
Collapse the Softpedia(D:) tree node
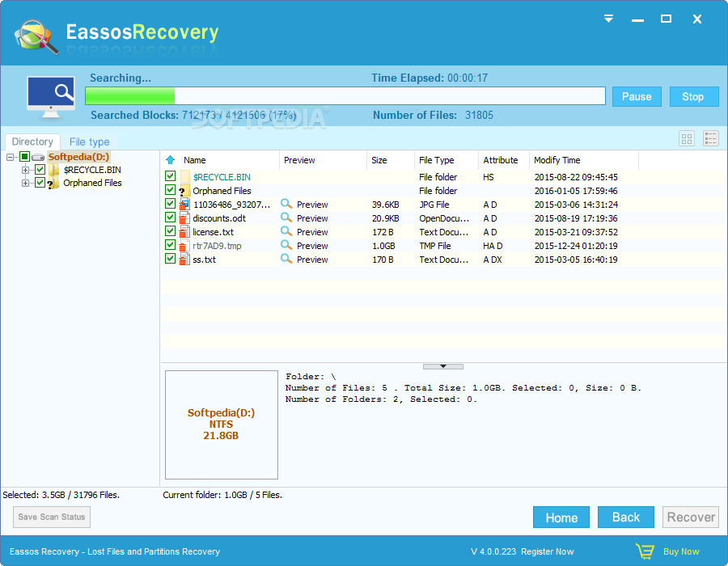[x=11, y=158]
